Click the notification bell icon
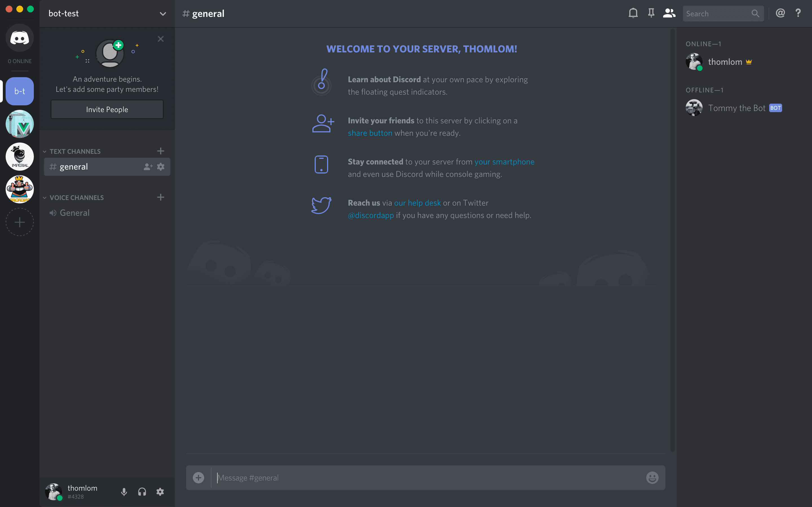The image size is (812, 507). pyautogui.click(x=633, y=13)
